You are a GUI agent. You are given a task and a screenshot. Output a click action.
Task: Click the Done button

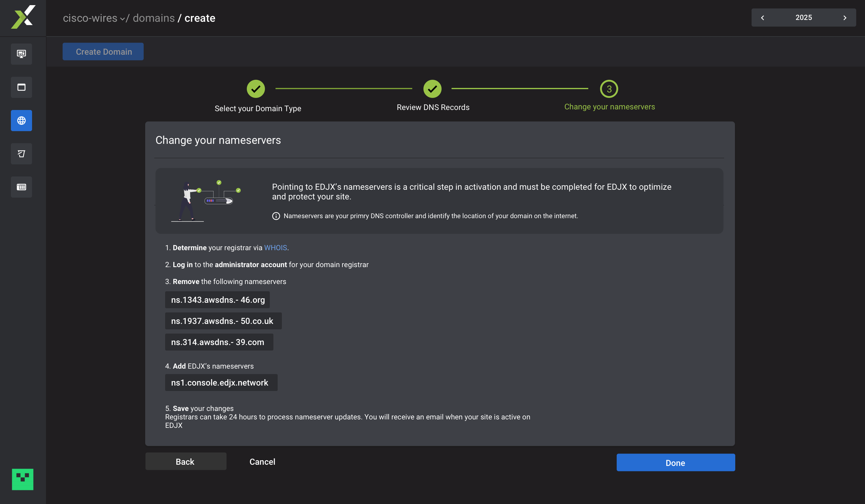(x=676, y=463)
